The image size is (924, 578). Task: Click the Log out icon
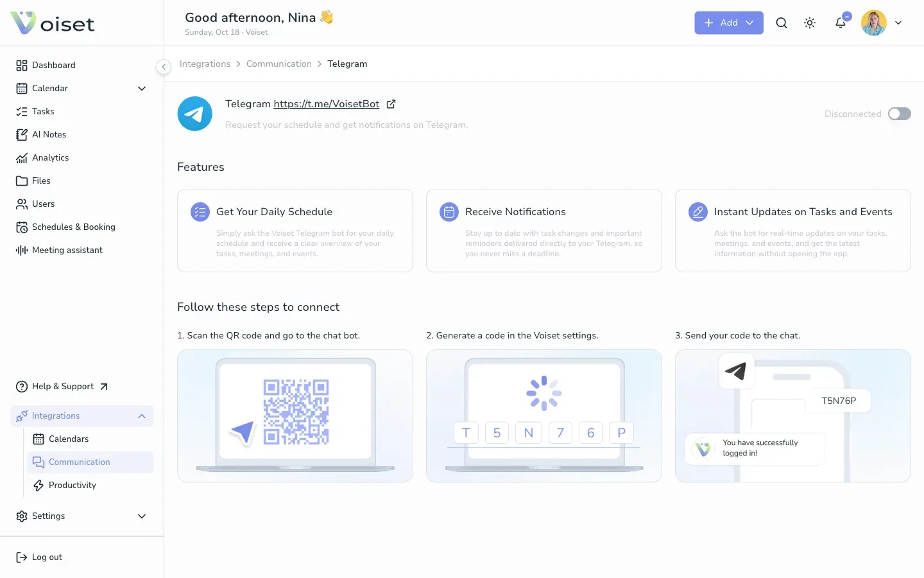pos(22,557)
